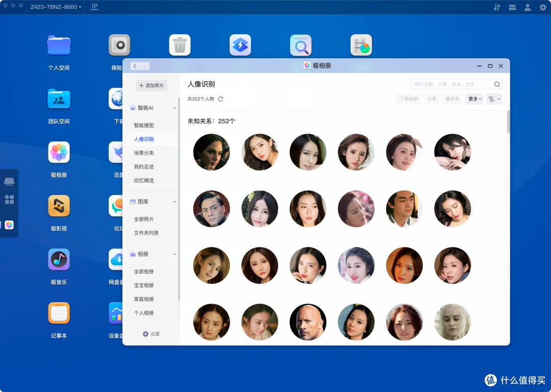Launch the 极音乐 desktop app icon
This screenshot has height=392, width=551.
59,259
